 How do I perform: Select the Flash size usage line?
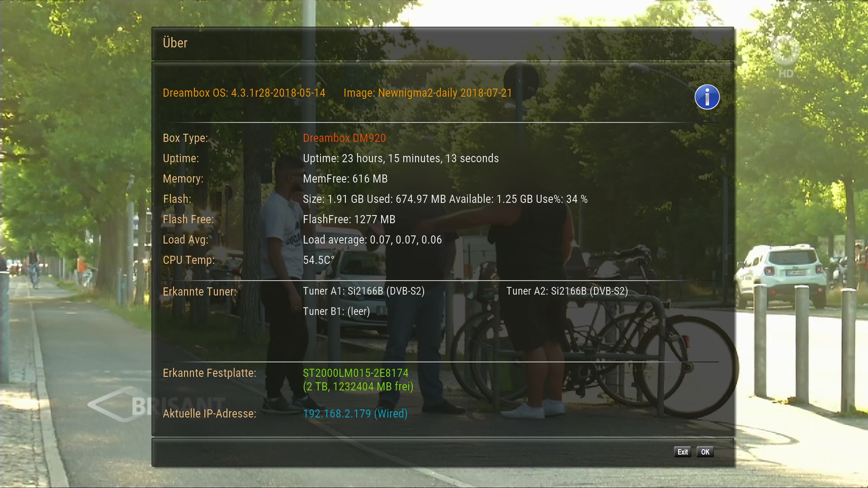(x=445, y=199)
